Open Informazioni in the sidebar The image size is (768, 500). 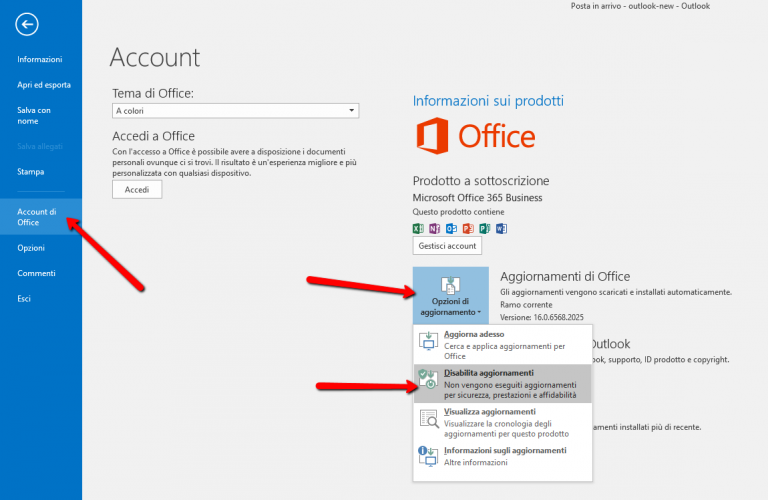click(x=40, y=59)
